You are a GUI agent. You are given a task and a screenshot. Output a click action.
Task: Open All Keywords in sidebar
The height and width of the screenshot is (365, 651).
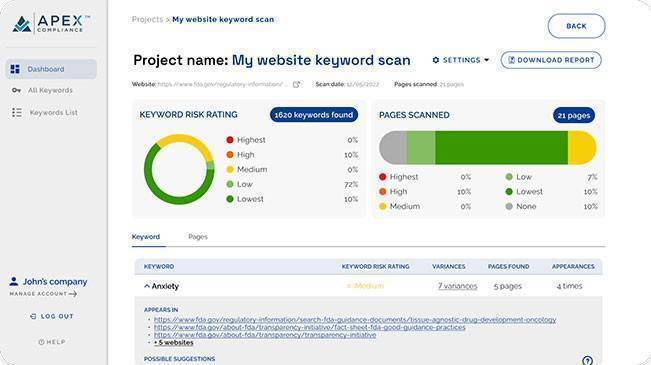pyautogui.click(x=50, y=90)
